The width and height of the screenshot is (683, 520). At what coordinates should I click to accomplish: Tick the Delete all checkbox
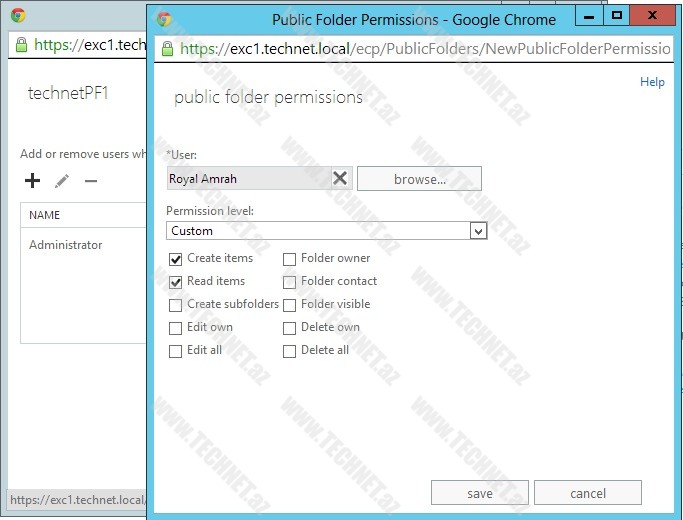point(290,351)
